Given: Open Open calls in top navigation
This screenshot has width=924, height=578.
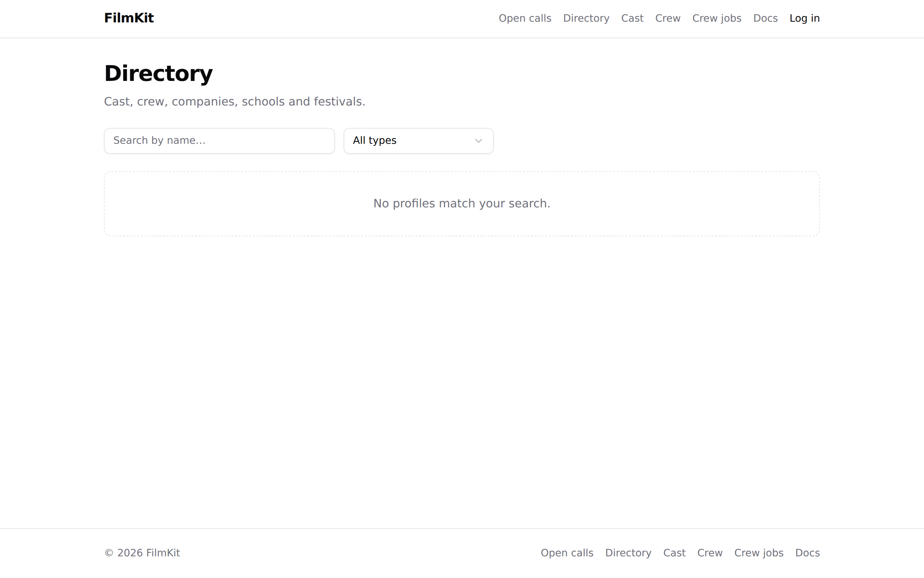Looking at the screenshot, I should (524, 18).
